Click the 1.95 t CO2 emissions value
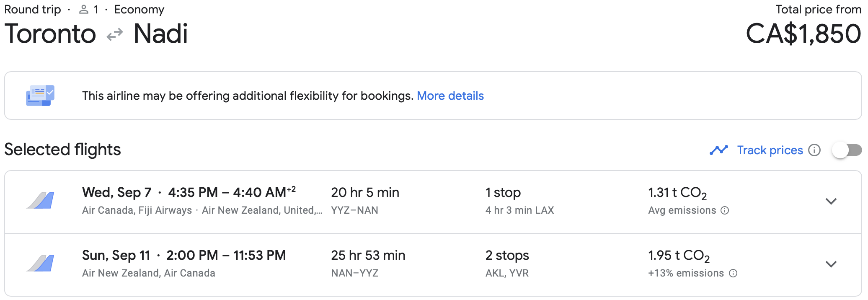This screenshot has height=300, width=868. coord(679,256)
